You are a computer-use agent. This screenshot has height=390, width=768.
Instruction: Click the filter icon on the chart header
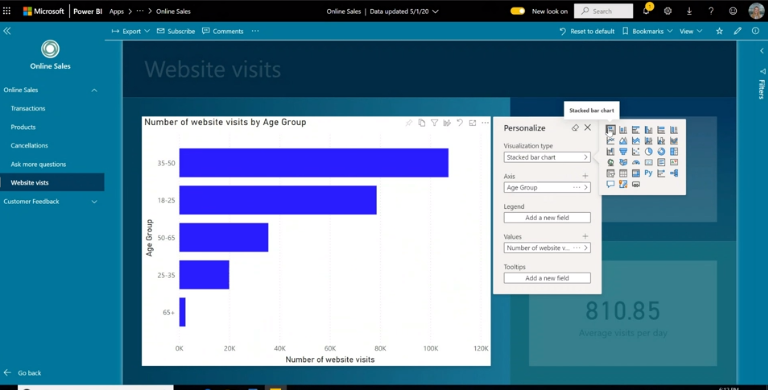pyautogui.click(x=434, y=123)
